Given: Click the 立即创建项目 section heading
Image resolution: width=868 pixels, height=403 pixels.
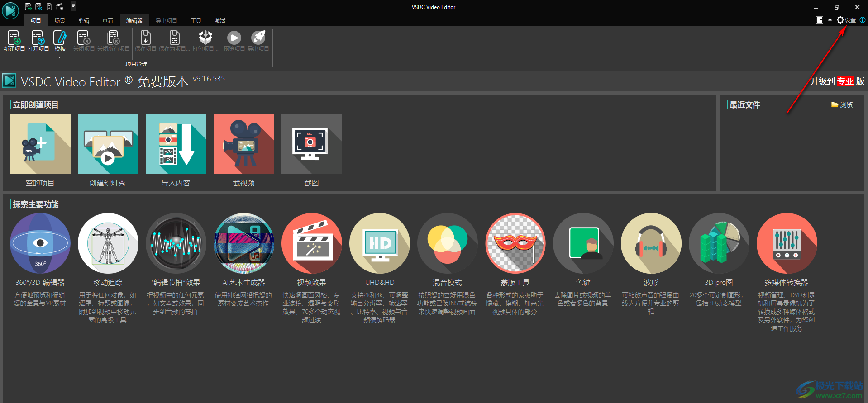Looking at the screenshot, I should [35, 105].
